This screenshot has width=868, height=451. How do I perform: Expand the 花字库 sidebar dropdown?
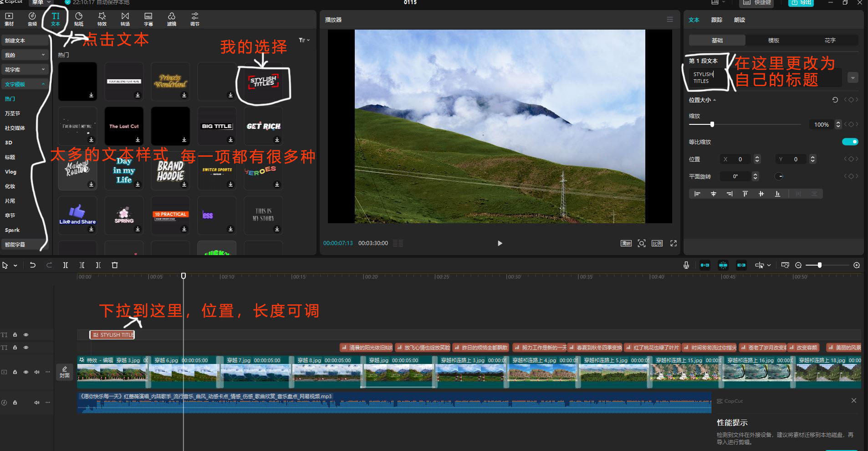point(43,70)
